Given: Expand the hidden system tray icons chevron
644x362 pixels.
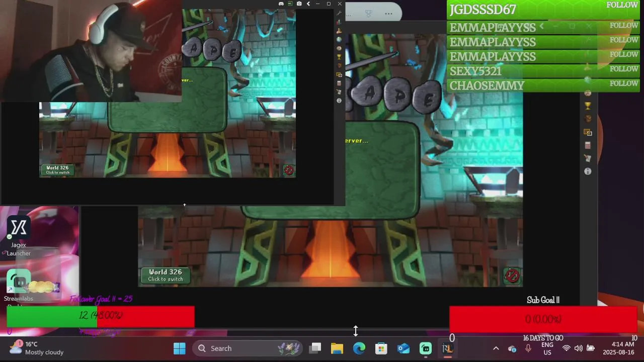Looking at the screenshot, I should point(496,348).
